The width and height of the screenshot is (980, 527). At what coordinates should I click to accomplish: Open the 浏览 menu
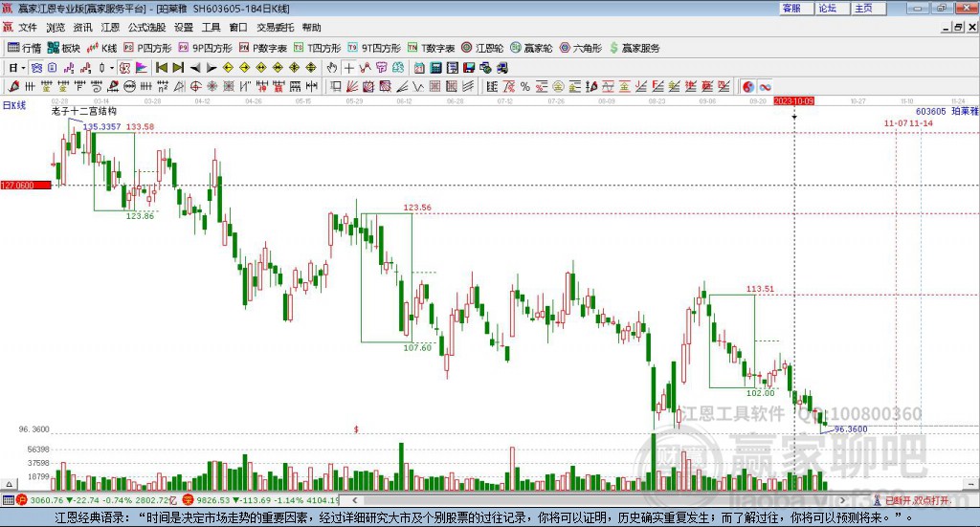tap(55, 28)
